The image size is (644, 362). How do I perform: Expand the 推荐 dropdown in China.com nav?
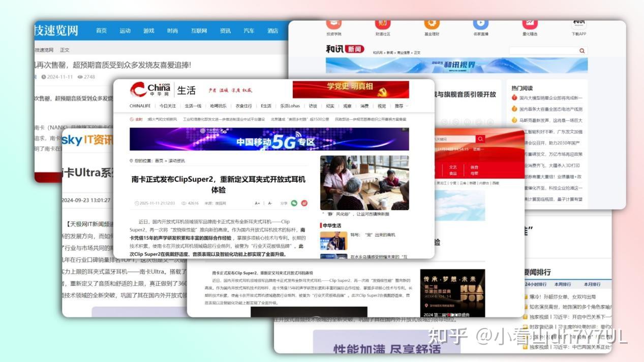[x=401, y=106]
